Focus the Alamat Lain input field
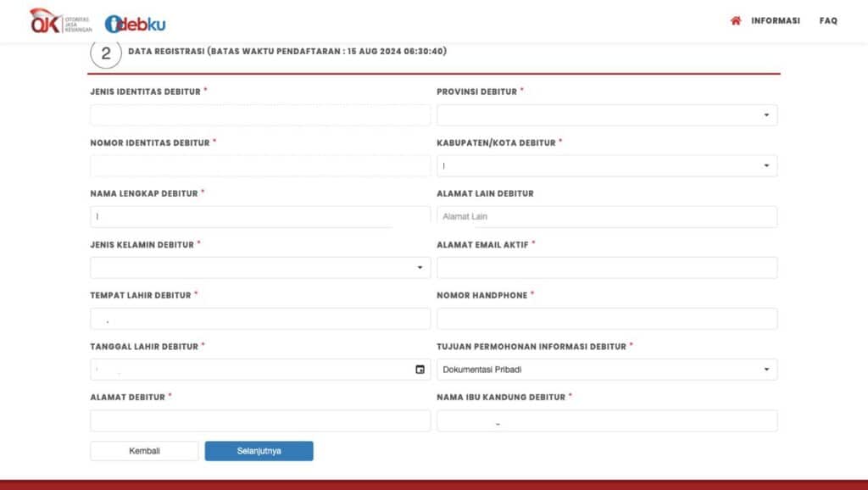Image resolution: width=868 pixels, height=490 pixels. (607, 216)
